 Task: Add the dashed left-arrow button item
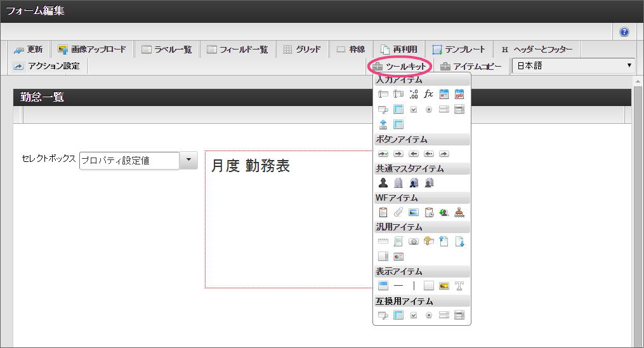click(x=429, y=154)
